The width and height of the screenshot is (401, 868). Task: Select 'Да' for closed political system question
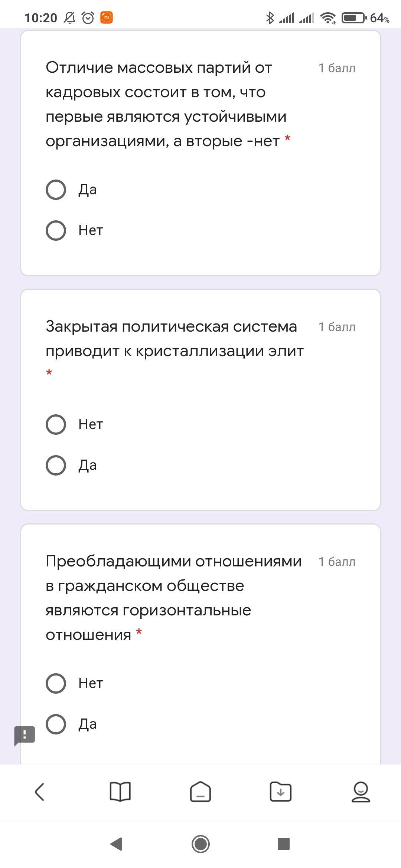(x=56, y=465)
